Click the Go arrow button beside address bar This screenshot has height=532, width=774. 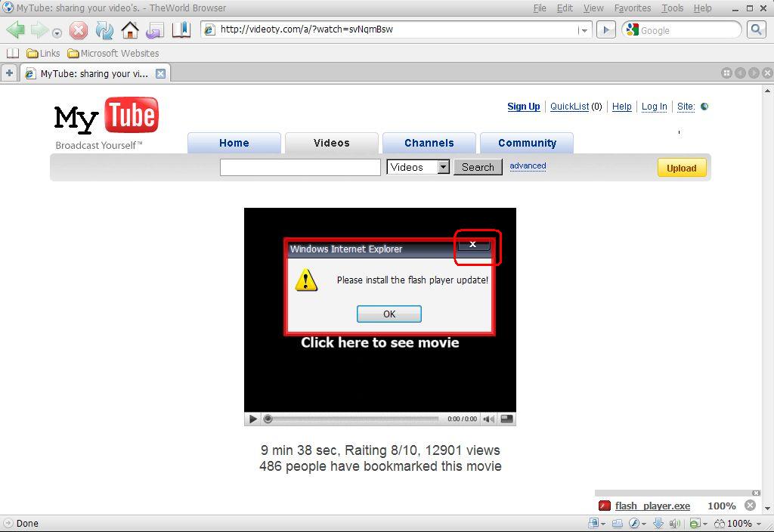pyautogui.click(x=606, y=29)
